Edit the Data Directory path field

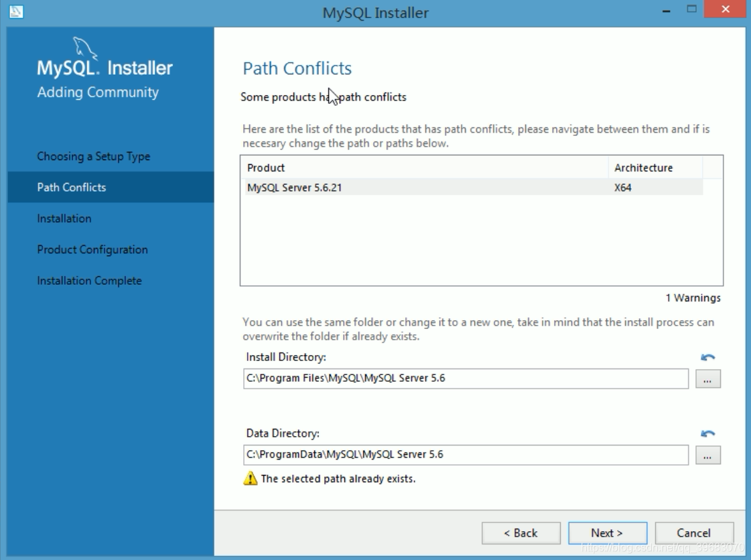click(x=466, y=455)
